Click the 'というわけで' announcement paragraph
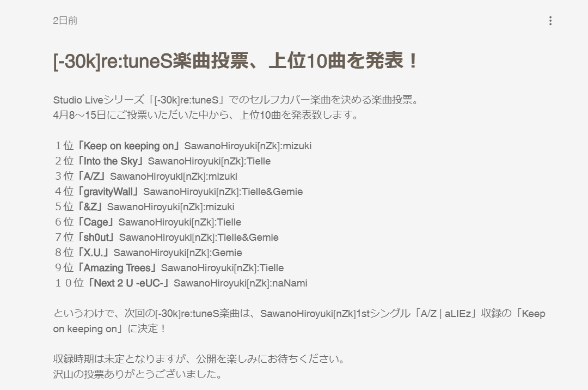Viewport: 588px width, 390px height. [299, 321]
